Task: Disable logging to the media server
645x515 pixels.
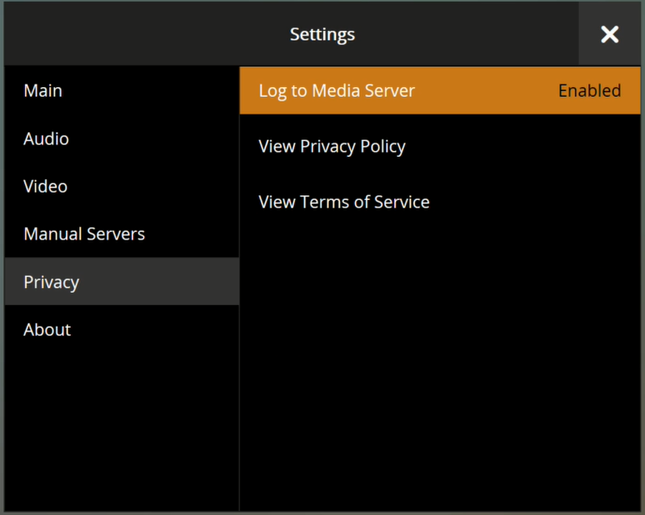Action: pos(440,91)
